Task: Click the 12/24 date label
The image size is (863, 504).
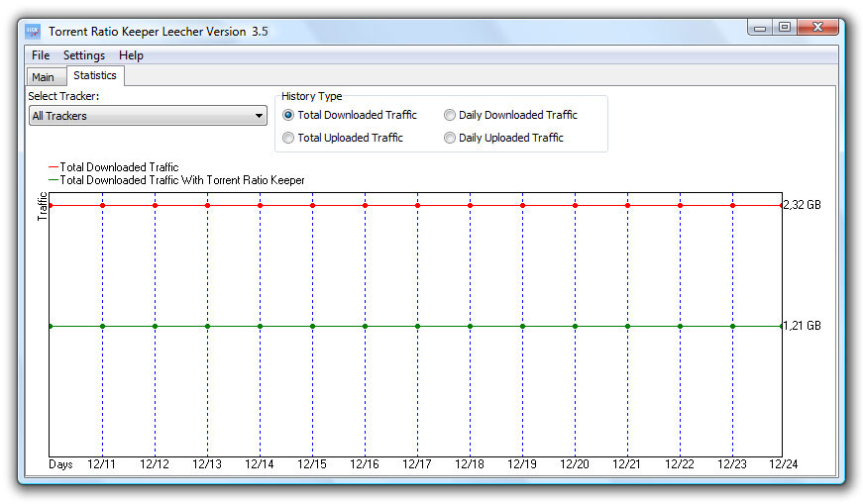Action: coord(783,464)
